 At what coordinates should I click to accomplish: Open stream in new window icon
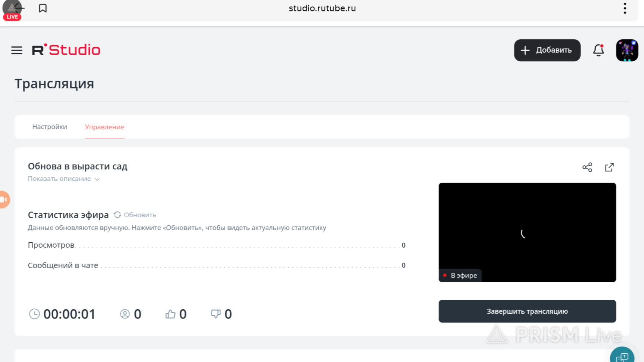609,167
